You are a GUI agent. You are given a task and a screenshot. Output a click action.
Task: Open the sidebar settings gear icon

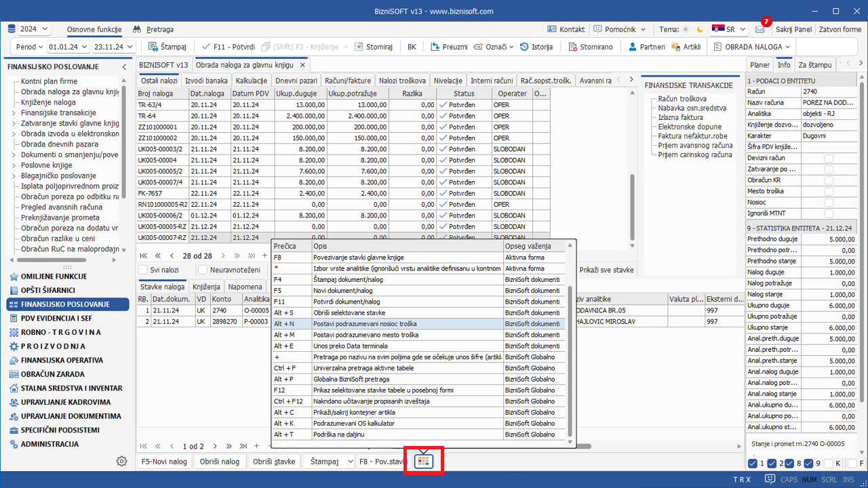(x=121, y=461)
